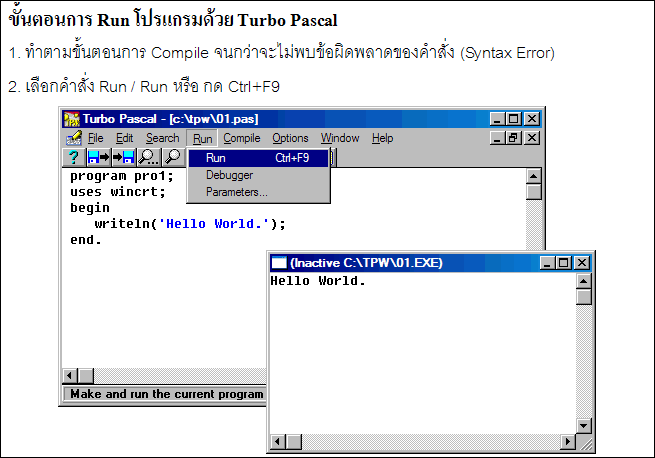Maximize the Inactive 01.EXE window
The width and height of the screenshot is (655, 458).
(564, 263)
